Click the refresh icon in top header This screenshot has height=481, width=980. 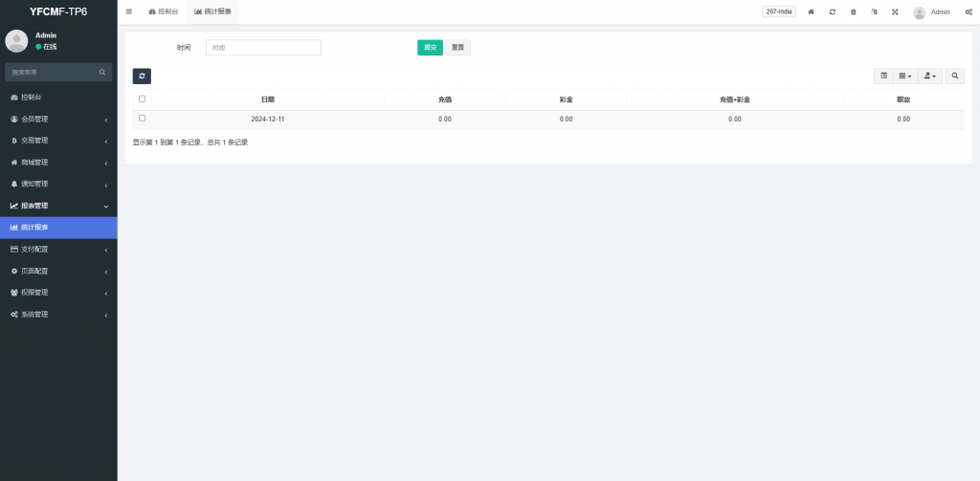[x=833, y=11]
